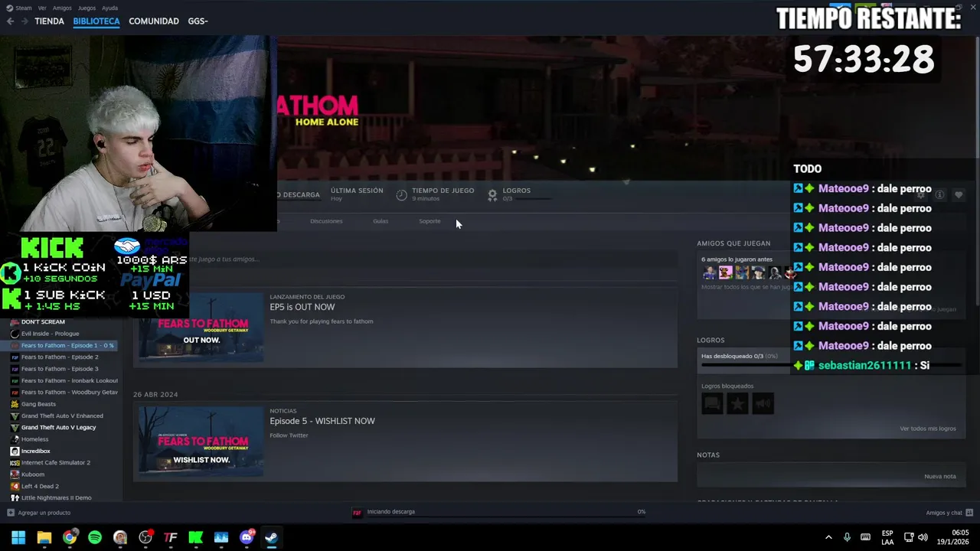Click the achievements badge icon beside Logros
980x551 pixels.
[492, 194]
